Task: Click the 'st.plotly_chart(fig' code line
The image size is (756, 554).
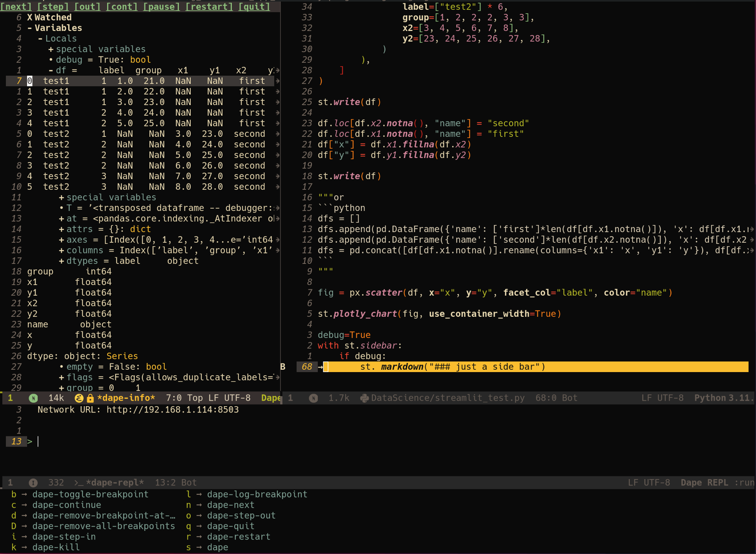Action: 439,314
